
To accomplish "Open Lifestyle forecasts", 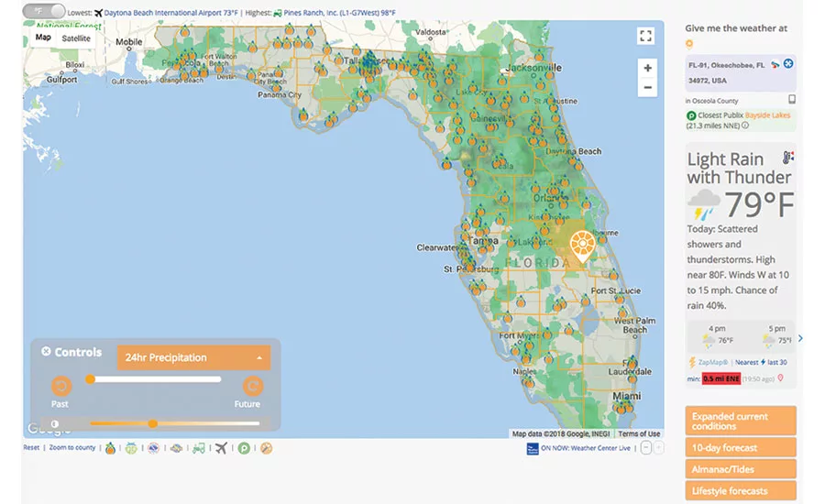I will (741, 491).
